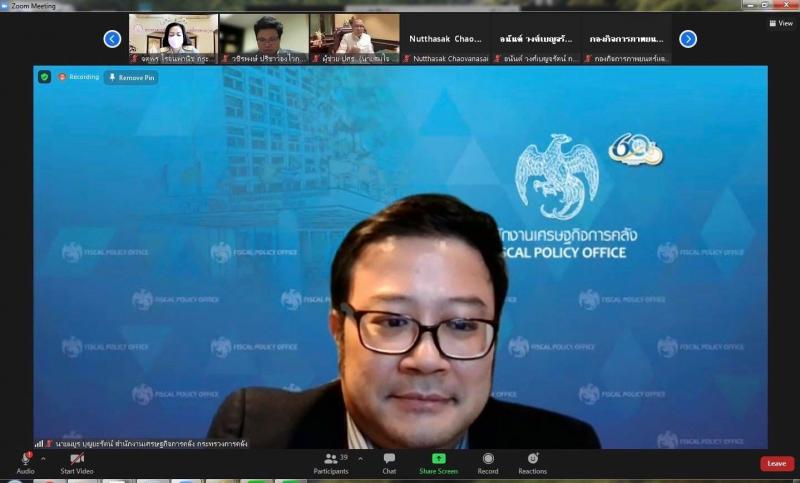Click the pinned speaker's name label
800x483 pixels.
[x=152, y=444]
